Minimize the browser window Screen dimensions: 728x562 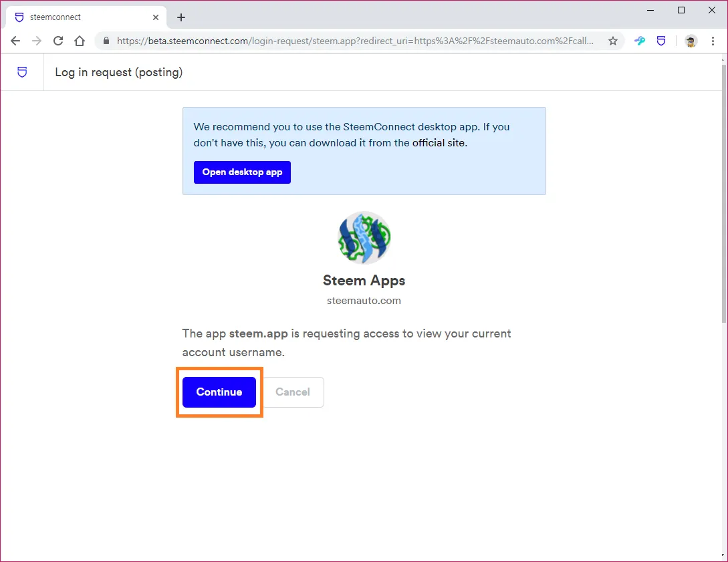click(x=650, y=10)
